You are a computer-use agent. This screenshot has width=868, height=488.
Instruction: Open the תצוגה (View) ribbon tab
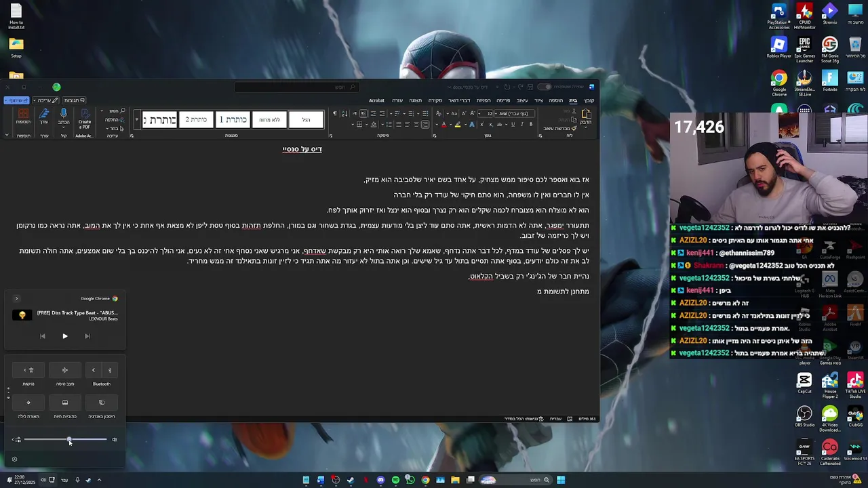coord(416,100)
